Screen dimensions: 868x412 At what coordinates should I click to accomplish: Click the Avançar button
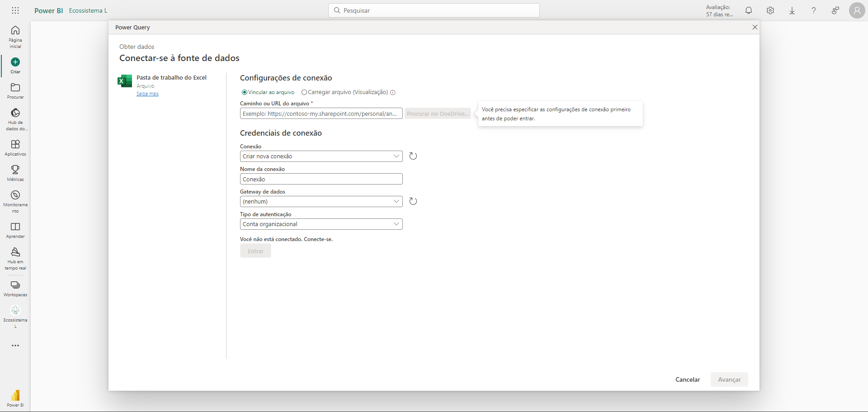click(729, 379)
